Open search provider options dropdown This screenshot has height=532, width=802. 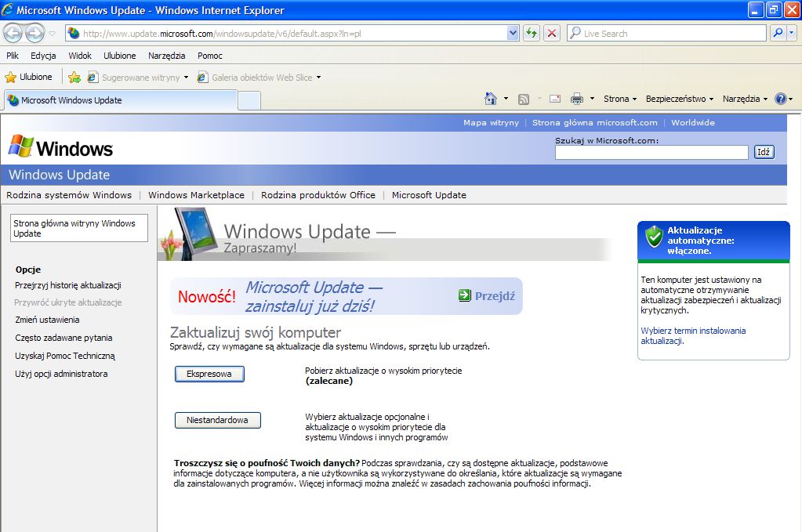point(791,33)
